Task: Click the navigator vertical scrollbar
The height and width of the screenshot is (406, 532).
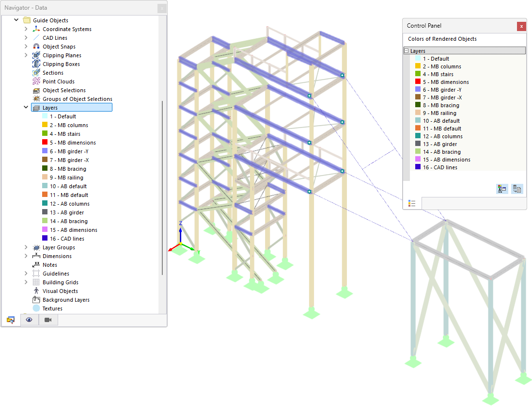Action: [162, 188]
